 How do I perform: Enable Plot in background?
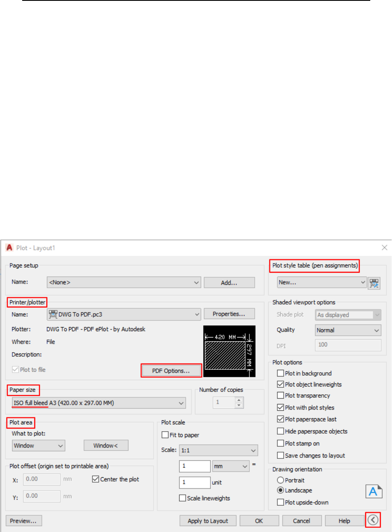[304, 373]
